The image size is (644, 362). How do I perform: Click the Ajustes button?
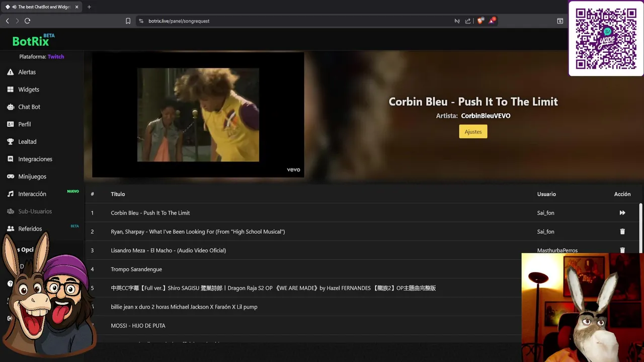473,132
